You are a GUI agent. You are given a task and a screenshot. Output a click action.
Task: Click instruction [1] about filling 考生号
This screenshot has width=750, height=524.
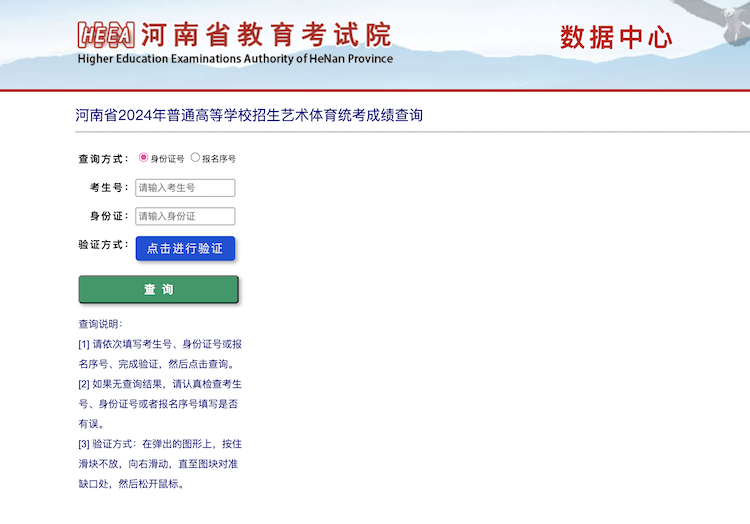click(x=159, y=354)
